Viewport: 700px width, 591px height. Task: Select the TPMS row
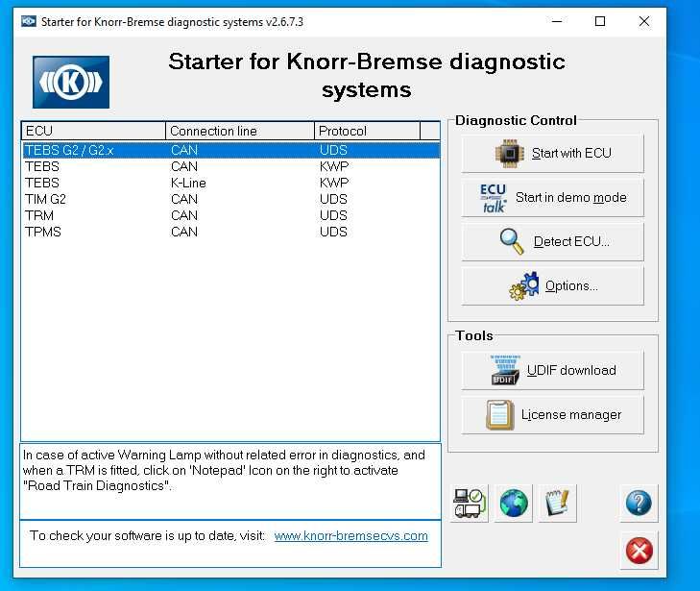click(230, 232)
